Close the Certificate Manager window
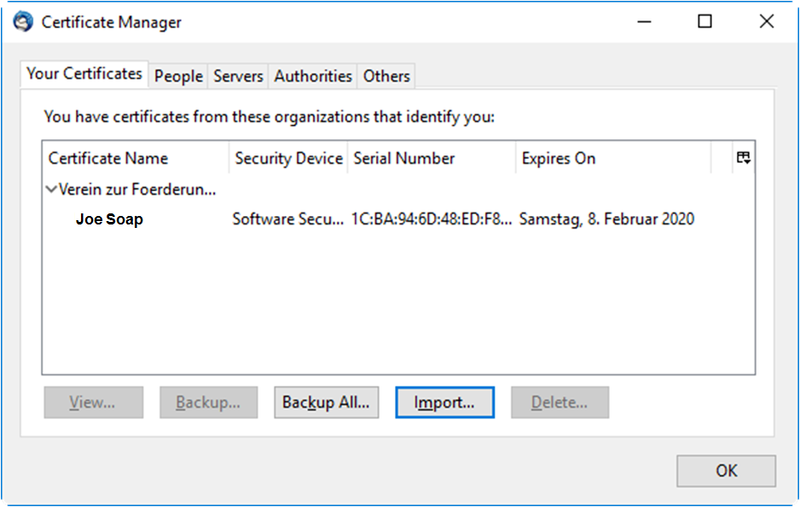Image resolution: width=800 pixels, height=507 pixels. coord(765,21)
